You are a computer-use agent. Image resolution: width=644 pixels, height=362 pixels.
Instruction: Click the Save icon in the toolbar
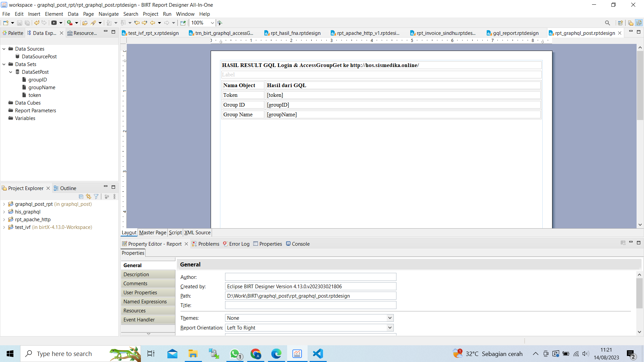pyautogui.click(x=19, y=23)
